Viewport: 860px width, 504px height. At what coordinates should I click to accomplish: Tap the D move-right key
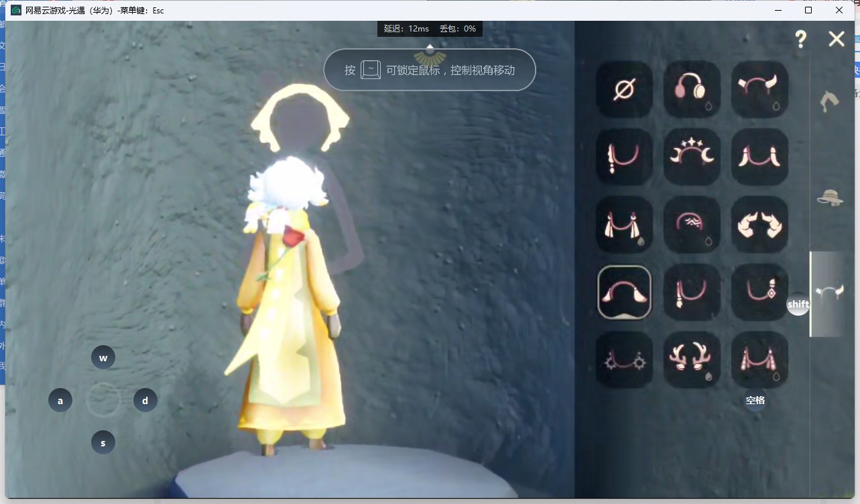point(145,400)
